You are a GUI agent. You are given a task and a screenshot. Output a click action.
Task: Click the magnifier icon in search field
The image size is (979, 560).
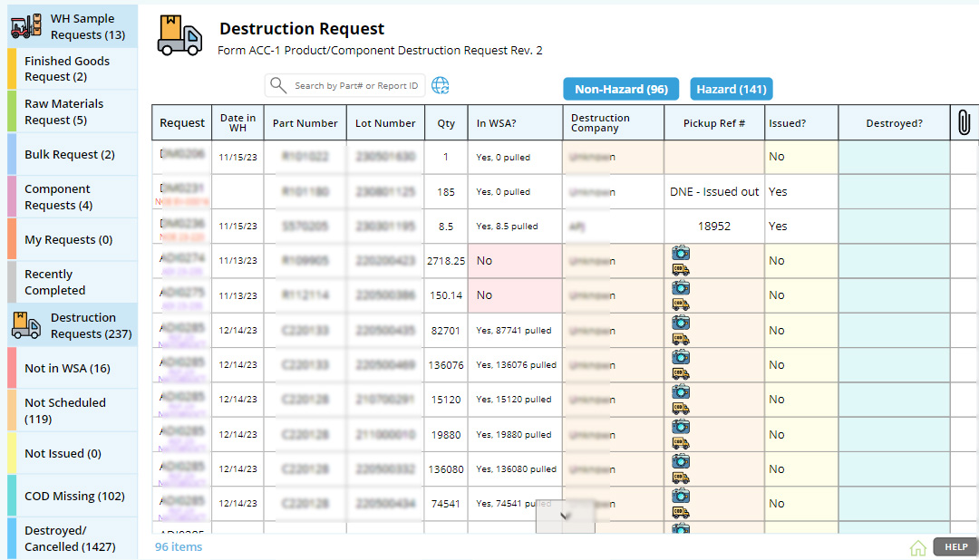[278, 85]
